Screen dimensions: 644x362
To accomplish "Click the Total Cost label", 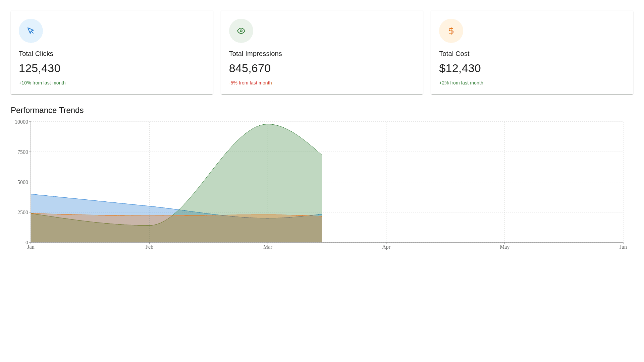I will [x=454, y=54].
